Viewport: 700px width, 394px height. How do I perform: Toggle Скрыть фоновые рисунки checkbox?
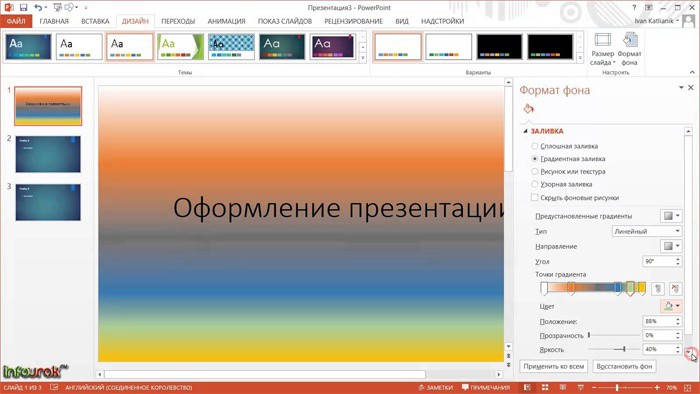pyautogui.click(x=534, y=198)
